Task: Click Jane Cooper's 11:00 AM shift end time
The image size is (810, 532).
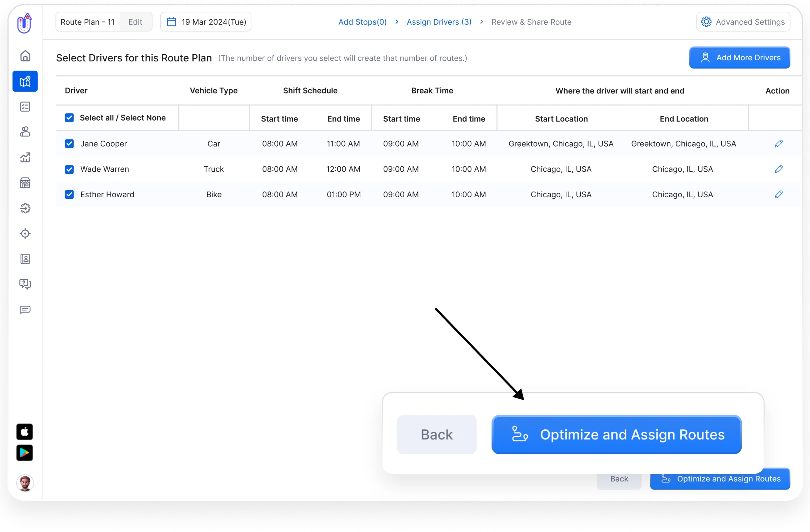Action: pyautogui.click(x=343, y=144)
